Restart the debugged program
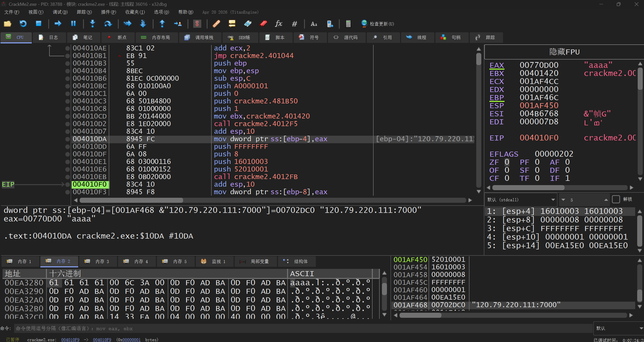Screen dimensions: 644x342 [x=23, y=24]
